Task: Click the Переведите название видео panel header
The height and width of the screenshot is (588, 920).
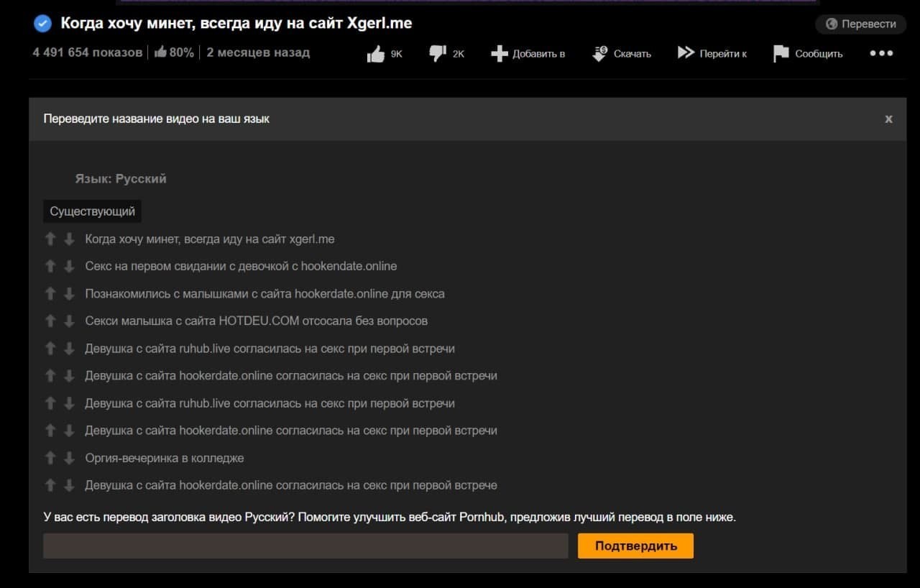Action: click(157, 119)
